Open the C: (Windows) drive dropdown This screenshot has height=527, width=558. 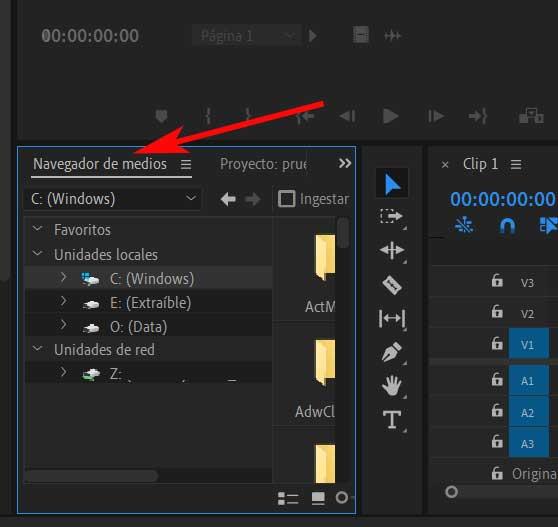pyautogui.click(x=112, y=199)
